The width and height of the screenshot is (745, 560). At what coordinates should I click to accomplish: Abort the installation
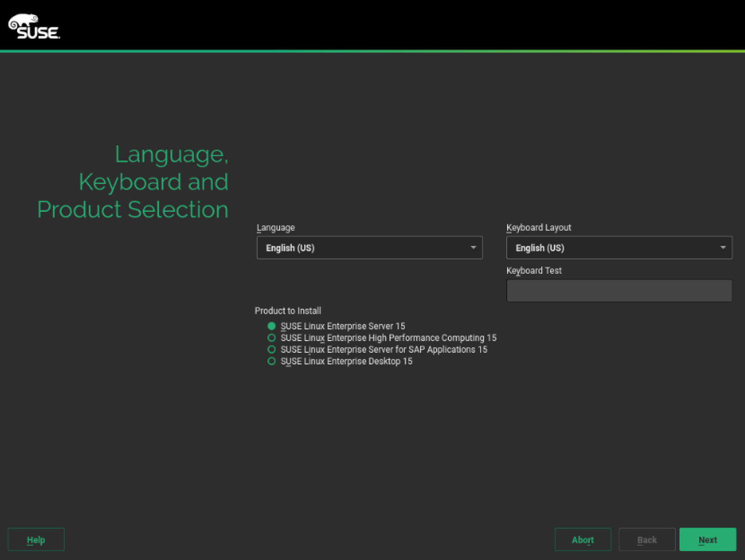[x=583, y=539]
